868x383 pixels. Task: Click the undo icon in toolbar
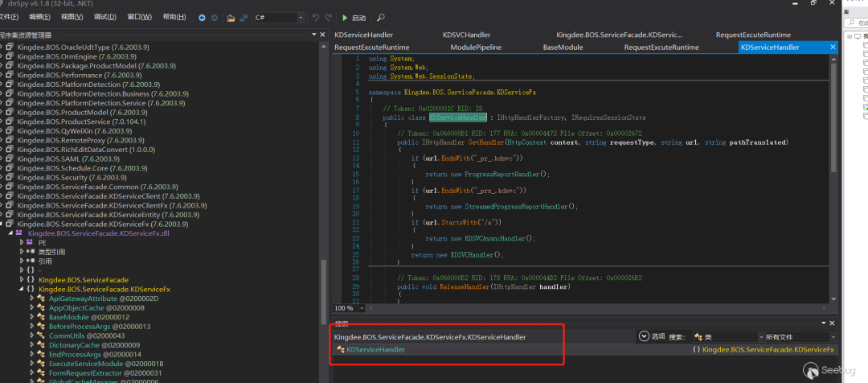pyautogui.click(x=315, y=17)
